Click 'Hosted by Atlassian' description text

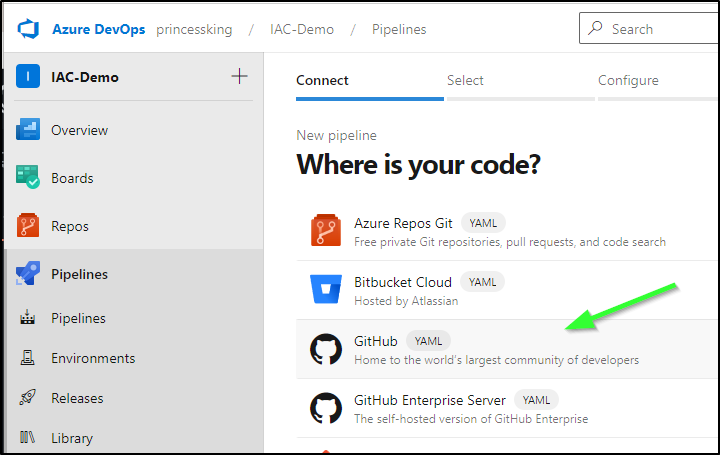406,301
